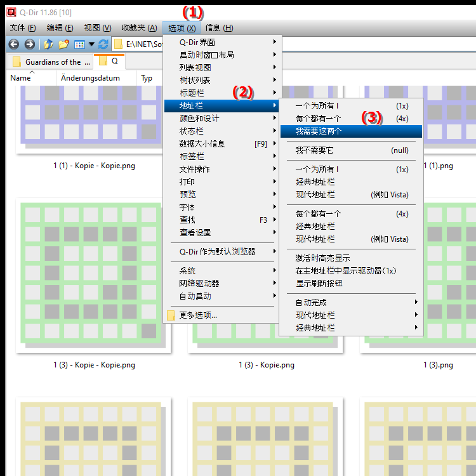Go forward with the right arrow button
This screenshot has height=476, width=476.
coord(30,44)
